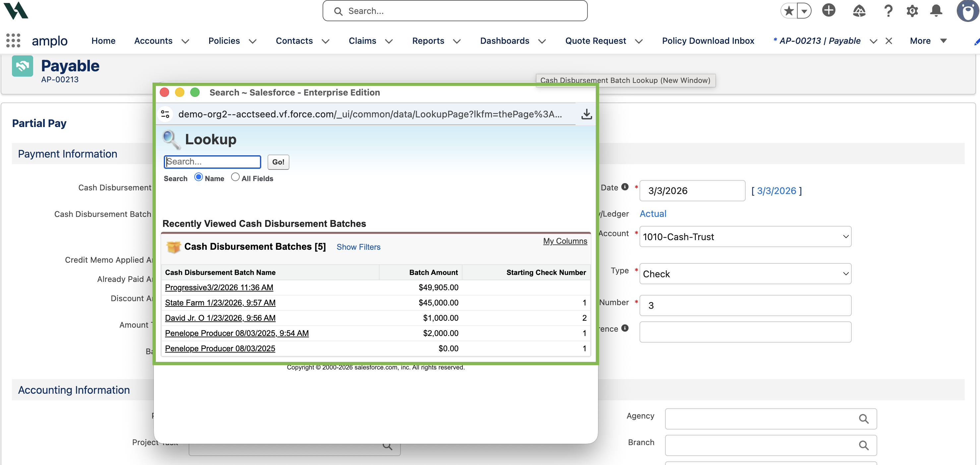Select batch Penelope Producer 08/03/2025 with $0.00
Image resolution: width=980 pixels, height=465 pixels.
tap(220, 348)
